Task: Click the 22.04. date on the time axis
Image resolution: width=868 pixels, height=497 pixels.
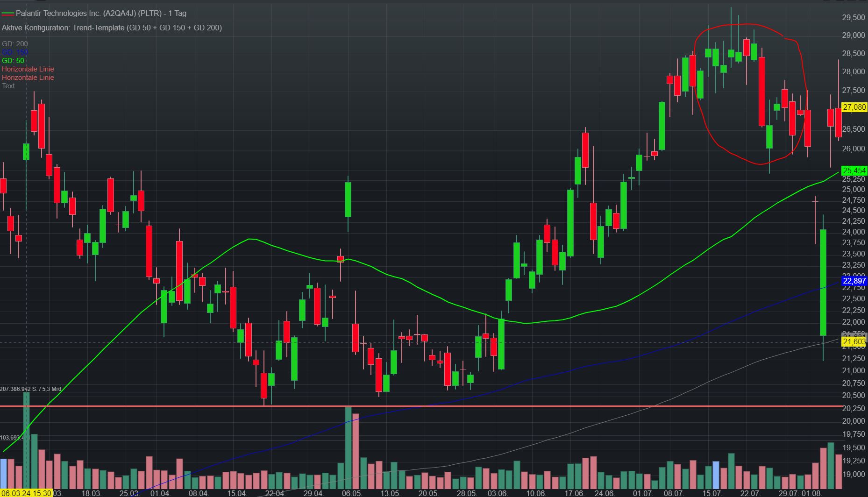Action: click(x=275, y=493)
